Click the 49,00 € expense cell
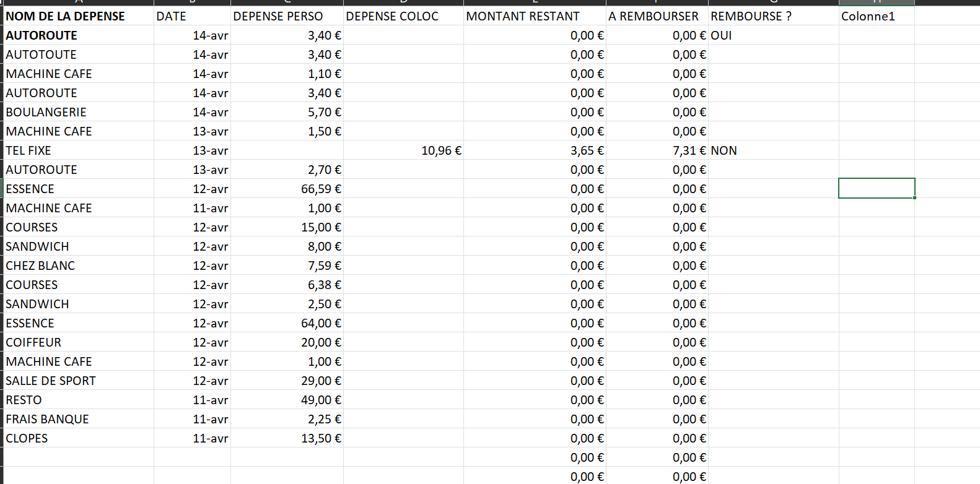Image resolution: width=980 pixels, height=484 pixels. [287, 400]
